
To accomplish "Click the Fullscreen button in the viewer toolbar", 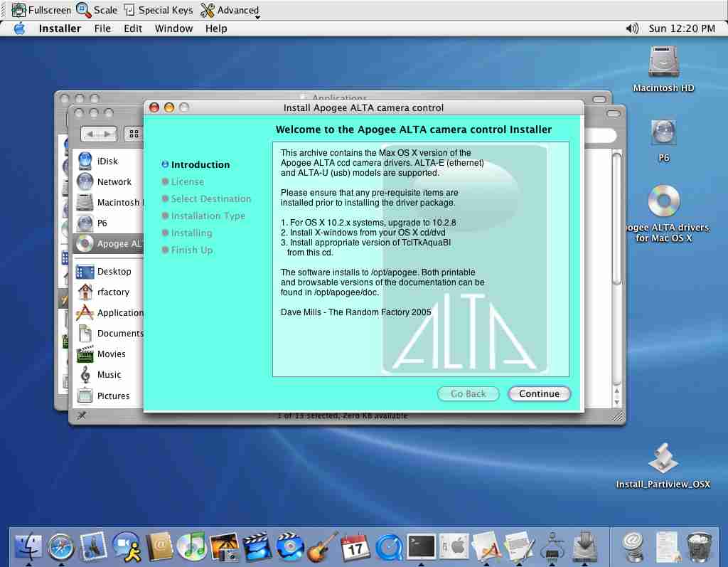I will 41,10.
